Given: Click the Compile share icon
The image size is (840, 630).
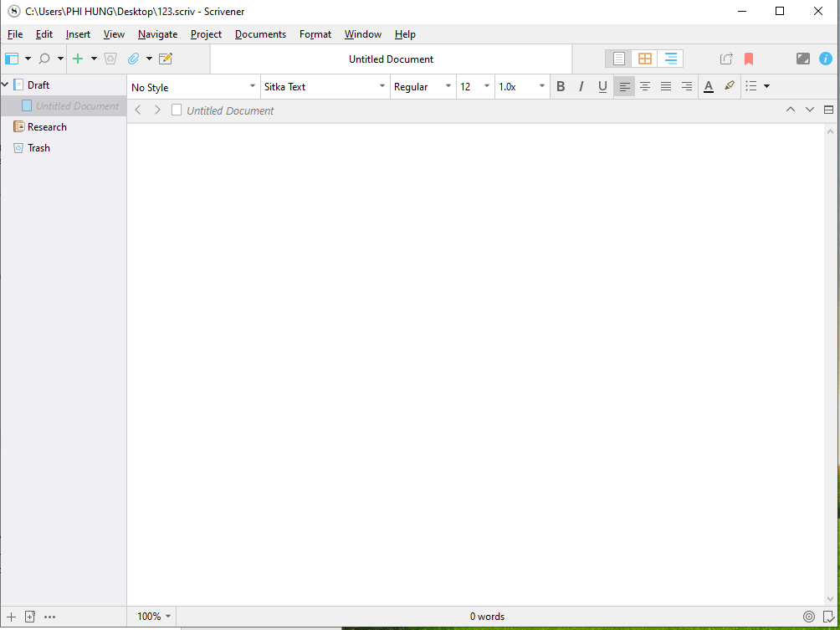Looking at the screenshot, I should point(726,59).
